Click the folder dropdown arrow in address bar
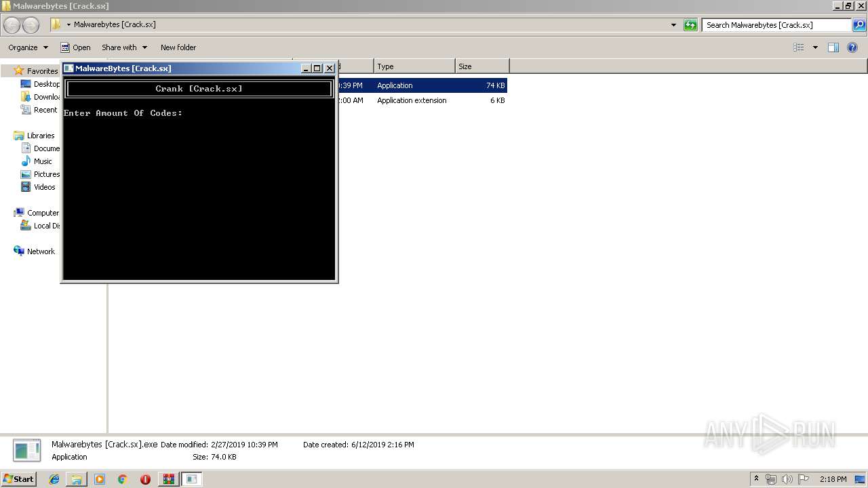This screenshot has width=868, height=488. [68, 25]
